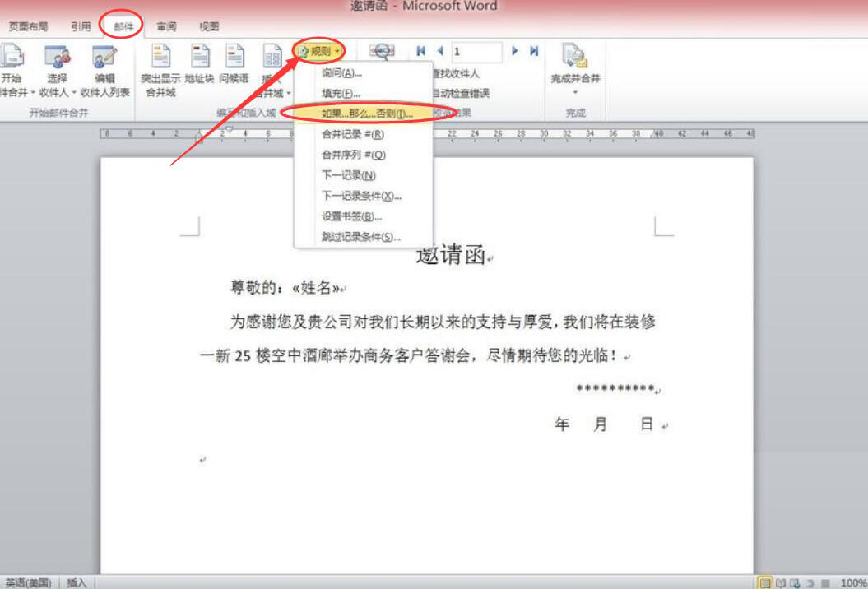Click the Finish & Merge (完成并合并) icon

point(574,57)
